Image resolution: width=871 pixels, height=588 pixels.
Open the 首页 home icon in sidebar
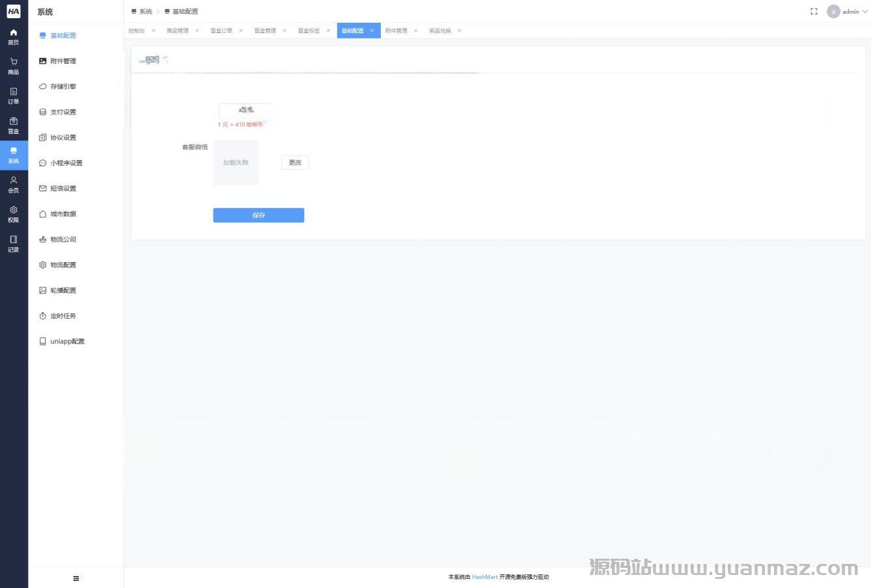(x=14, y=36)
